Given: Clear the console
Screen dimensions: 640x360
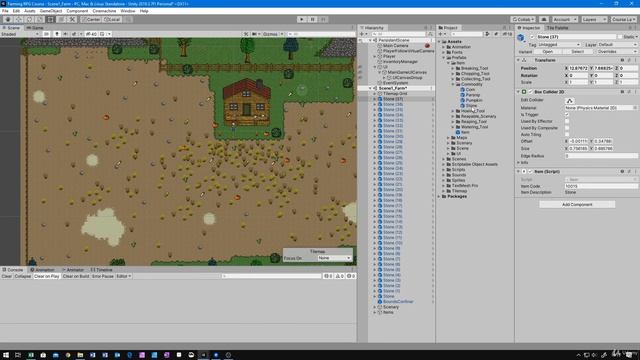Looking at the screenshot, I should (7, 276).
